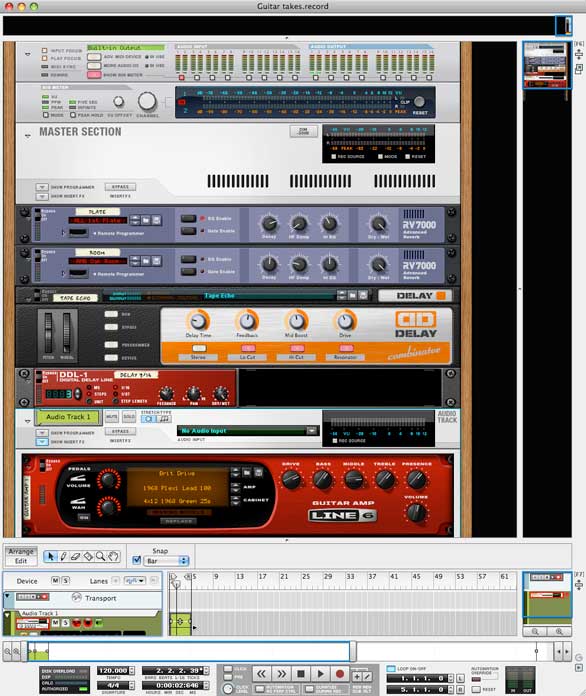The height and width of the screenshot is (696, 586).
Task: Click the Transport track device icon
Action: pyautogui.click(x=32, y=597)
